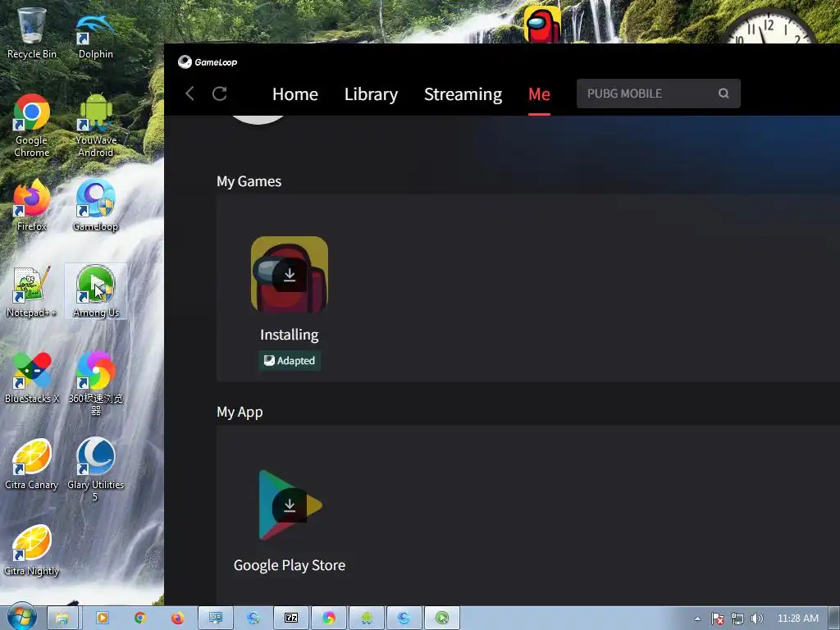Screen dimensions: 840x630
Task: Select the Glary Utilities 5 desktop shortcut
Action: point(95,470)
